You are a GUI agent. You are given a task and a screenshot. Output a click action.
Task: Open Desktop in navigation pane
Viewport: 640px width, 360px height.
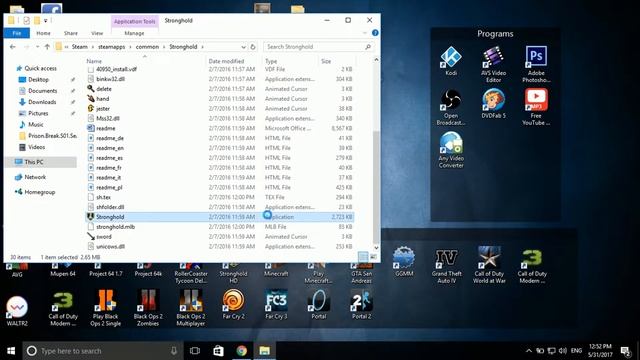(38, 80)
